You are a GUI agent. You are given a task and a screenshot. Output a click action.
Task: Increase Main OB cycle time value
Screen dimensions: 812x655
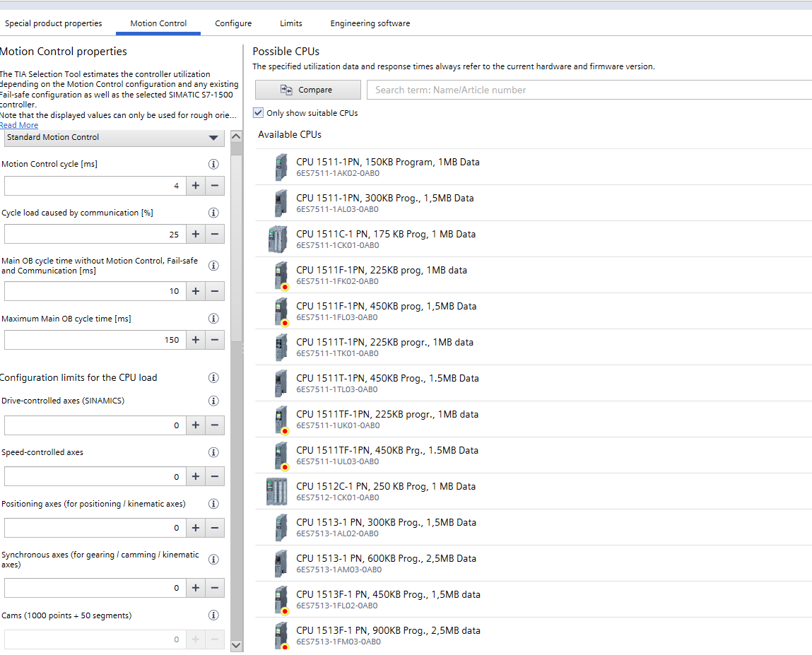click(196, 291)
